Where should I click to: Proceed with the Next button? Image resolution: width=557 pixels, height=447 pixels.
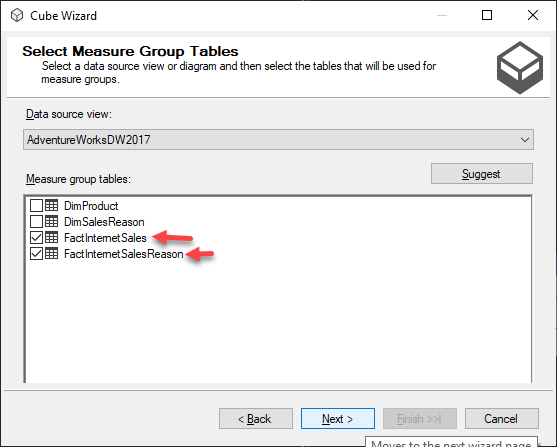point(338,419)
